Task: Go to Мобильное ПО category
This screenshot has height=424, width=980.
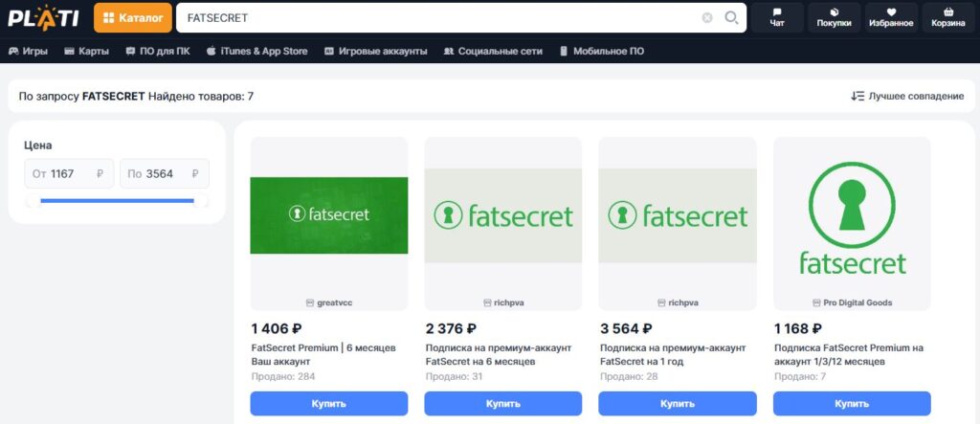Action: click(x=601, y=52)
